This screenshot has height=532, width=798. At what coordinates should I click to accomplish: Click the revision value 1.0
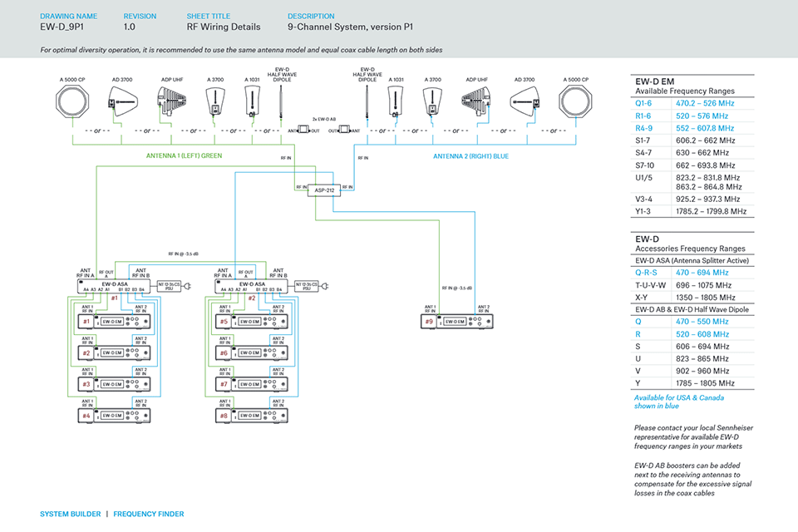pos(130,27)
